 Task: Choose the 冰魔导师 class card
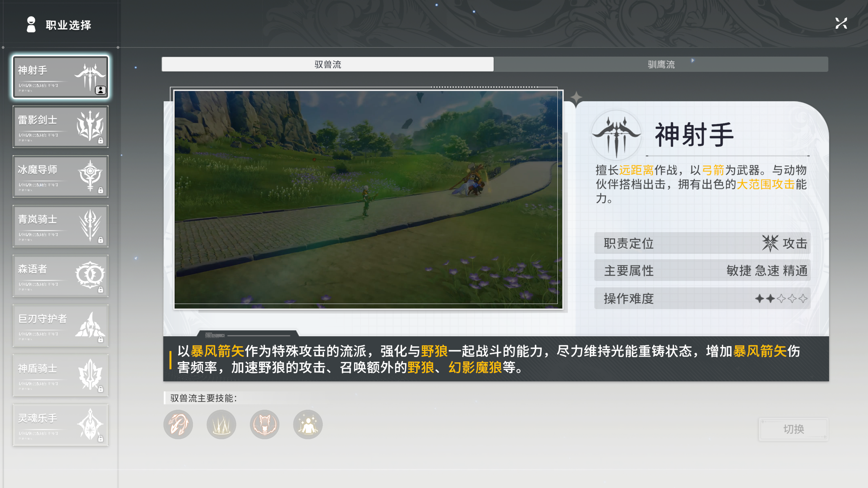click(60, 177)
